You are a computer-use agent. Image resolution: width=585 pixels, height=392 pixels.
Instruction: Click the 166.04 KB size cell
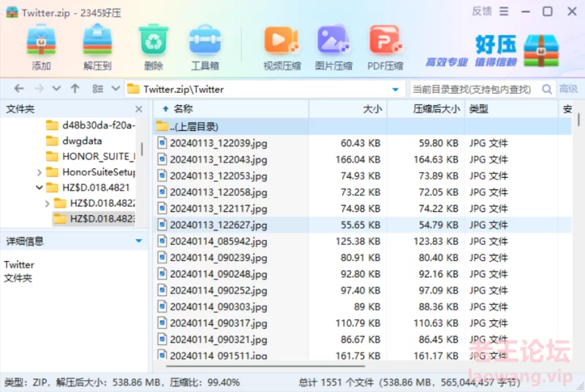pyautogui.click(x=358, y=159)
